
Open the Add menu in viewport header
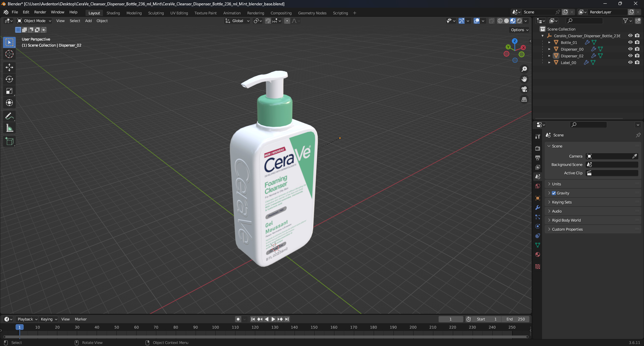pos(88,21)
